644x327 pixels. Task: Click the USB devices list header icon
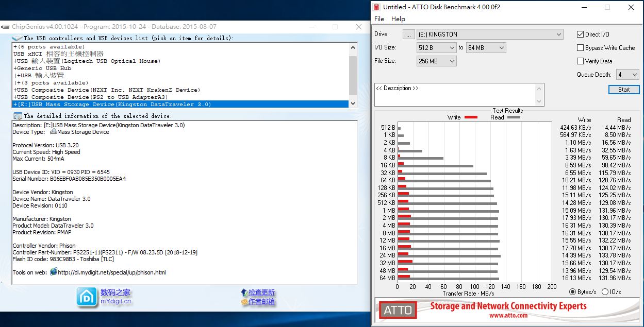coord(18,38)
